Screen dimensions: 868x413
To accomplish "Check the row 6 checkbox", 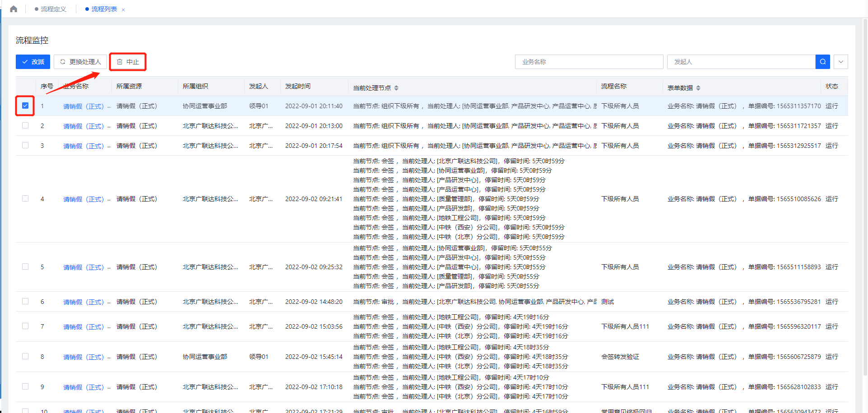I will (25, 301).
